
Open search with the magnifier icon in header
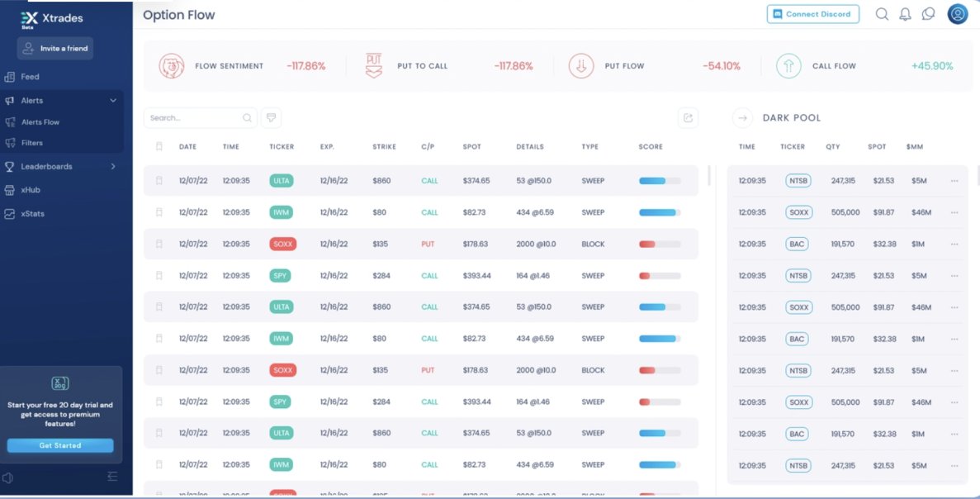point(882,14)
